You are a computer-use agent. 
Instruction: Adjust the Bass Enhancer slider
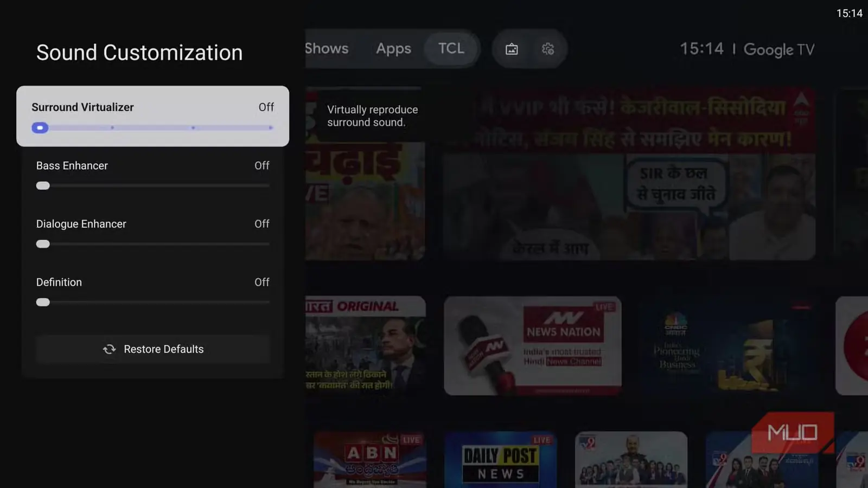(x=152, y=186)
